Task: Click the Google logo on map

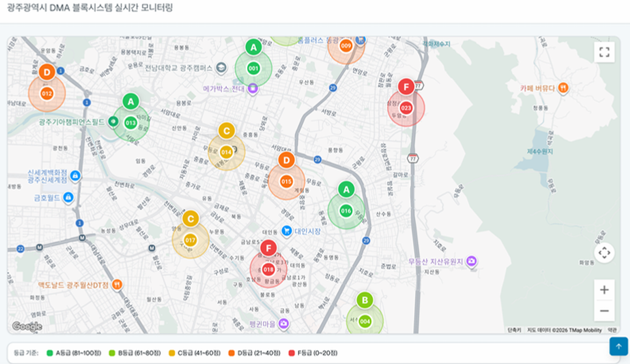Action: (x=27, y=326)
